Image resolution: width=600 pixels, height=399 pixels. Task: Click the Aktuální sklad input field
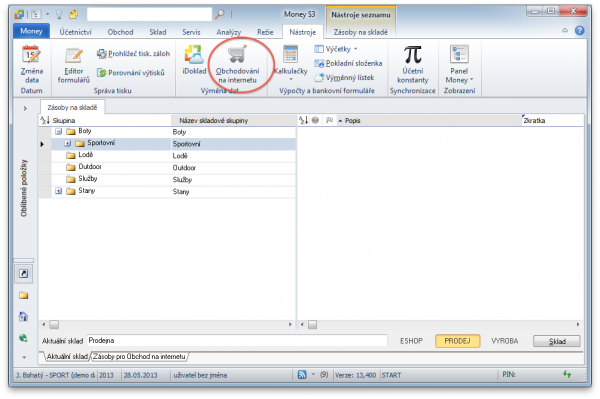237,340
